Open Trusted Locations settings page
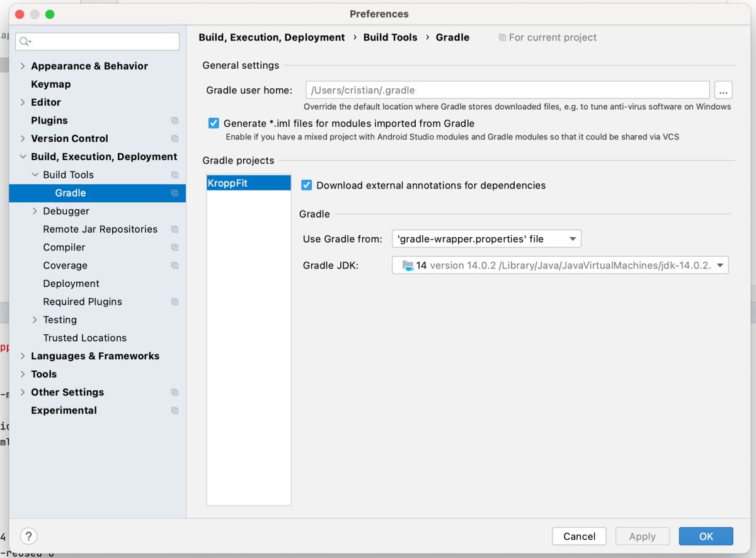This screenshot has width=756, height=558. [x=84, y=338]
